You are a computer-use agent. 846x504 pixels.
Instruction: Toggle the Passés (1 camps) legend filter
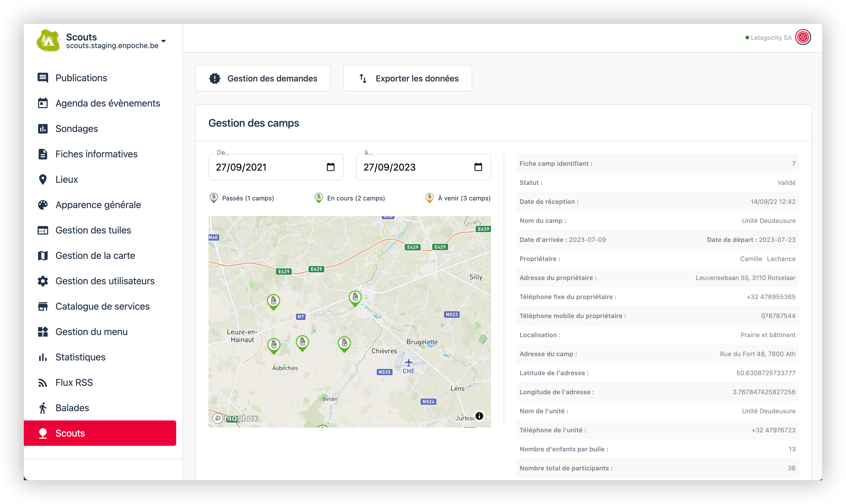point(242,198)
